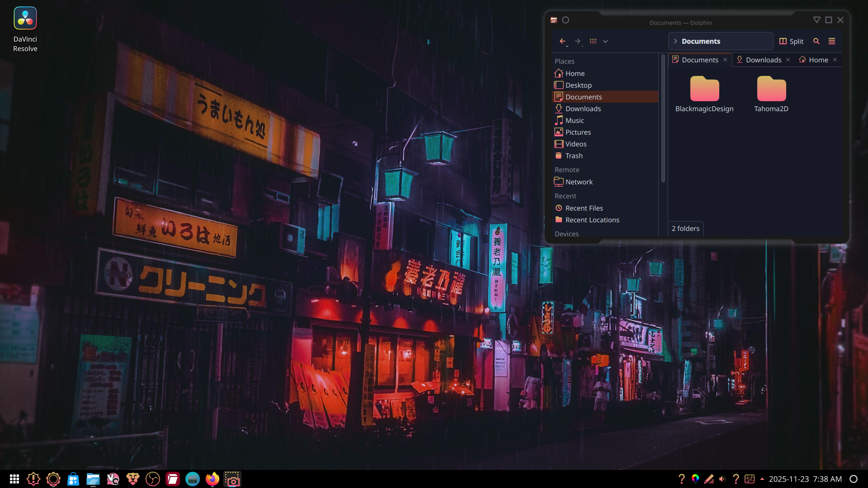This screenshot has width=868, height=488.
Task: Open Recent Files in the sidebar
Action: click(584, 208)
